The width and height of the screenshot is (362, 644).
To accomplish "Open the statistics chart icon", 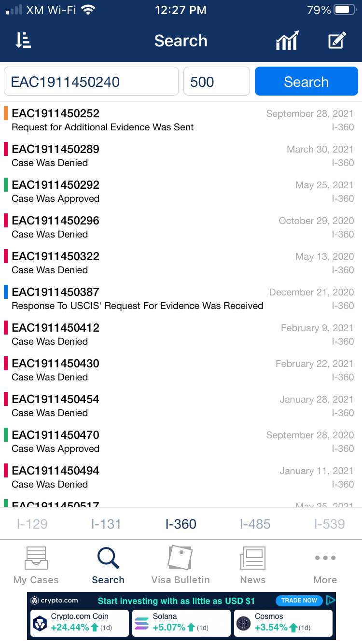I will [287, 41].
